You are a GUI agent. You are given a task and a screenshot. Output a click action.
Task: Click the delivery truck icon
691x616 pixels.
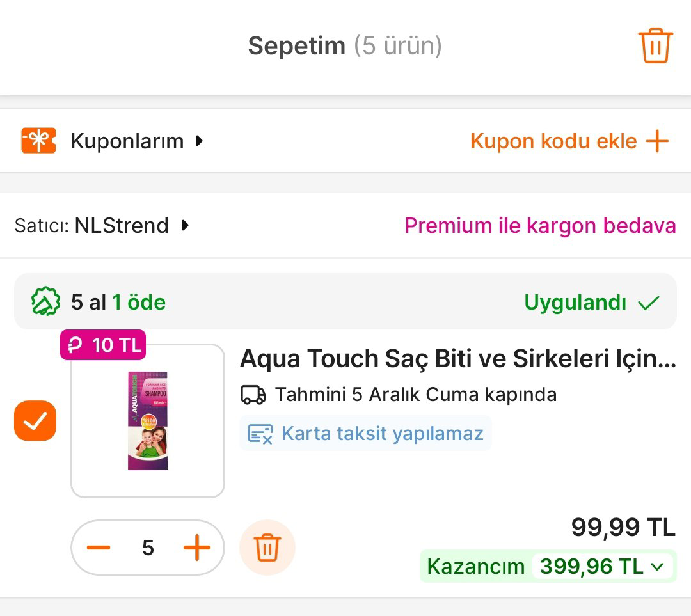pyautogui.click(x=253, y=395)
